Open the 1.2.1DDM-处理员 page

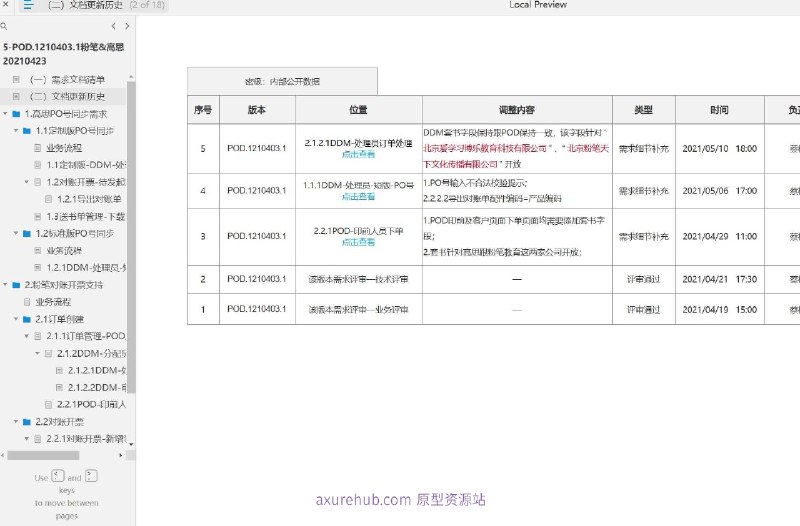coord(86,267)
